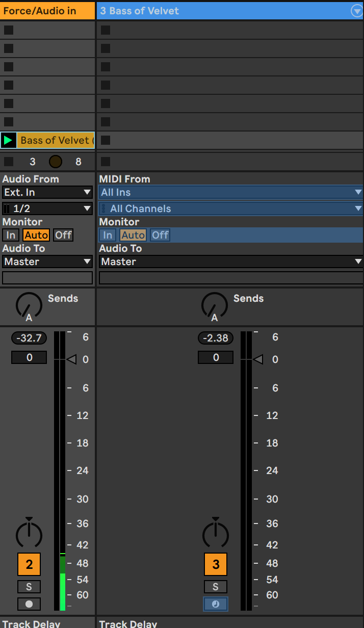364x628 pixels.
Task: Click stop button in third Force/Audio in slot
Action: click(9, 67)
